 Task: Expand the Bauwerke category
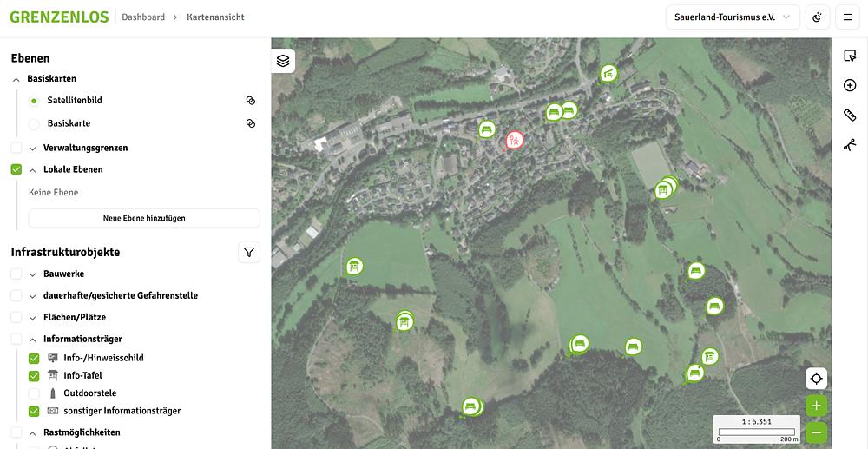[x=33, y=274]
